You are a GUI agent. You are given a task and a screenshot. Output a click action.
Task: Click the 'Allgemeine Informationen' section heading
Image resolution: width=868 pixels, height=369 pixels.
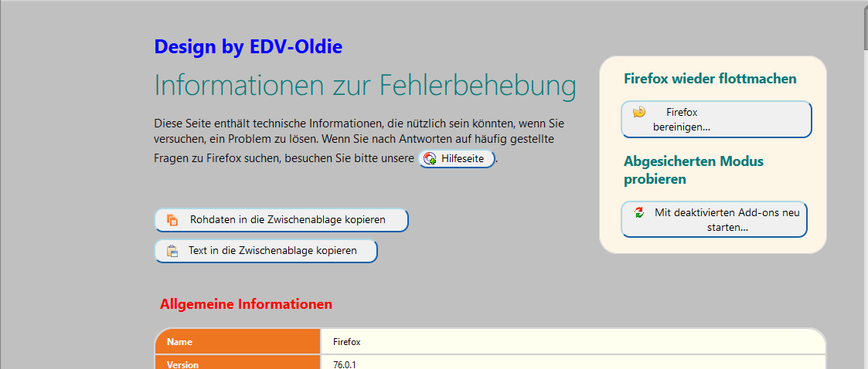click(246, 304)
